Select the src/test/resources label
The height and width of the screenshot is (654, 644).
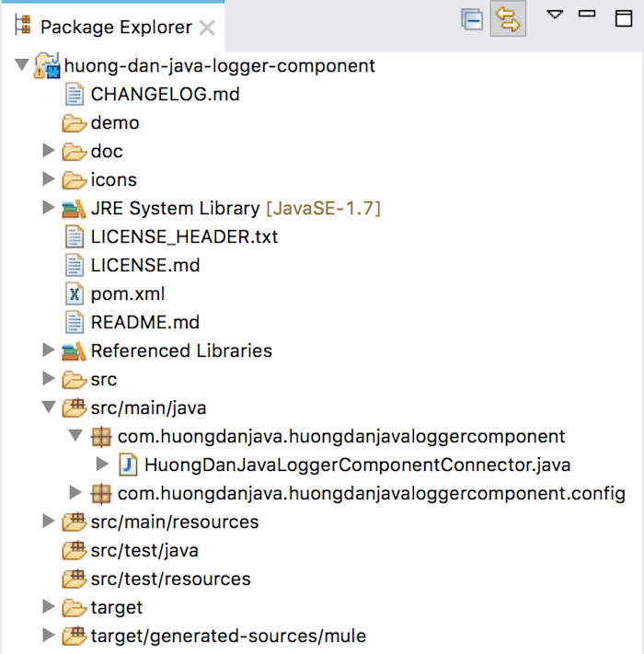click(170, 579)
